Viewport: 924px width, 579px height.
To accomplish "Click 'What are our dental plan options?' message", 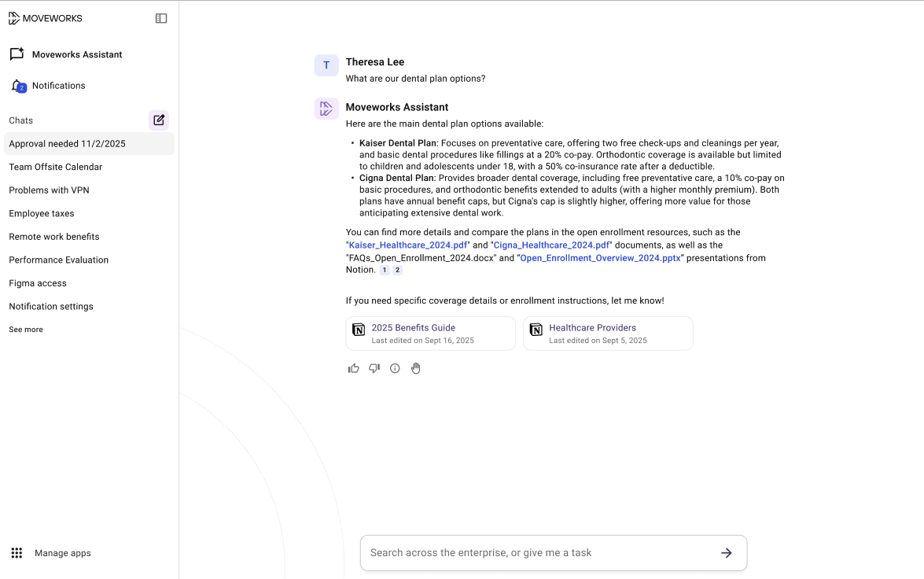I will click(415, 79).
